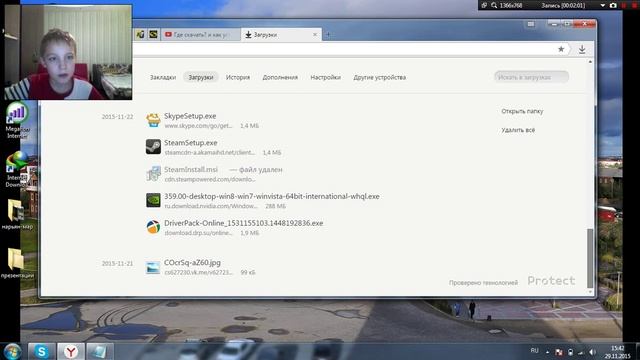Screen dimensions: 640x360
Task: Click the Открыть папку link
Action: coord(522,111)
